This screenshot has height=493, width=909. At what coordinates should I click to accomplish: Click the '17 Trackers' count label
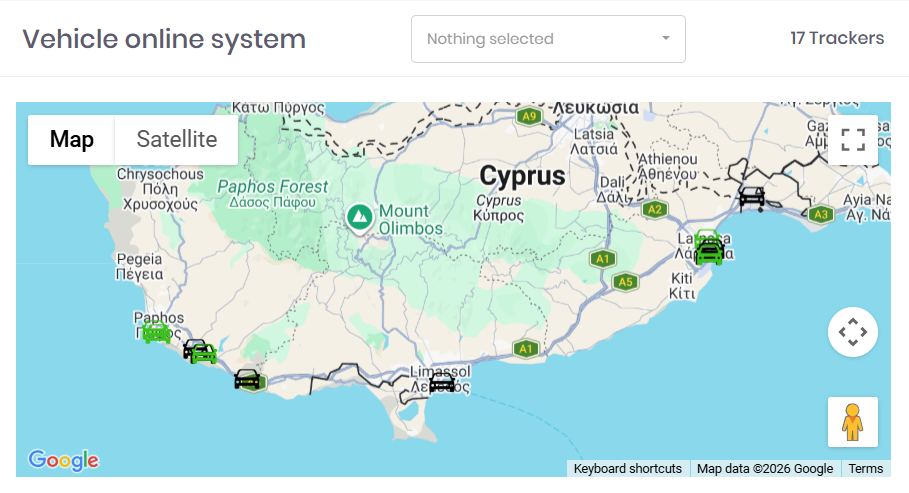[837, 38]
